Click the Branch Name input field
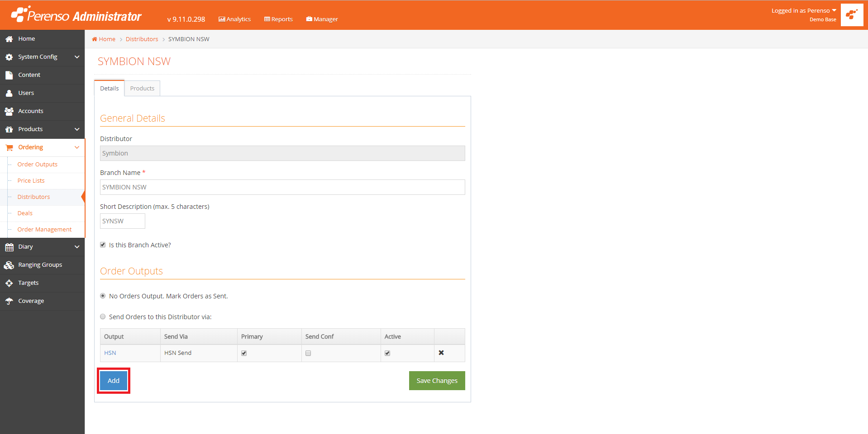 click(282, 187)
